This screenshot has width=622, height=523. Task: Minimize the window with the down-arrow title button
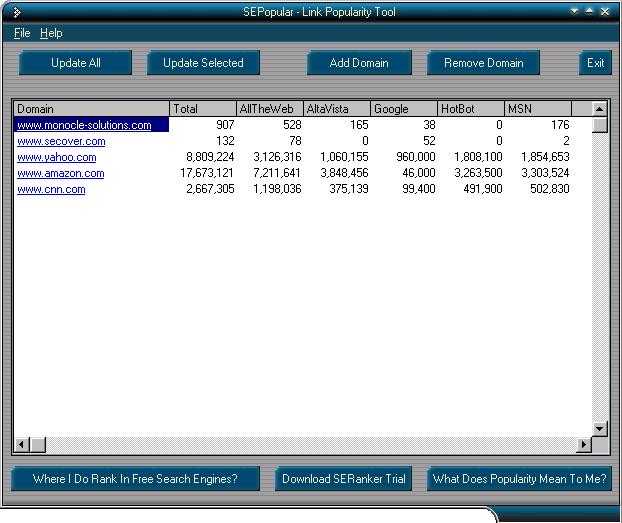(x=574, y=12)
